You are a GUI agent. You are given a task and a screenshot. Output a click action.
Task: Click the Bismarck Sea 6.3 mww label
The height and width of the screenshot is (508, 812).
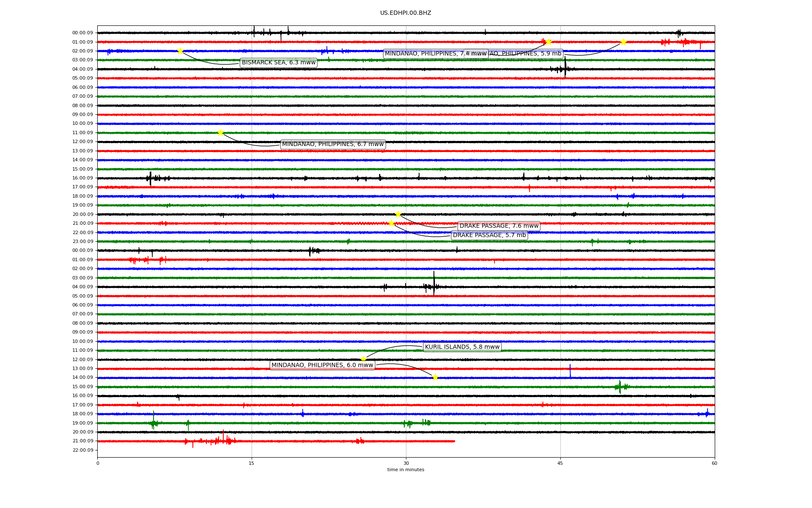click(x=278, y=63)
